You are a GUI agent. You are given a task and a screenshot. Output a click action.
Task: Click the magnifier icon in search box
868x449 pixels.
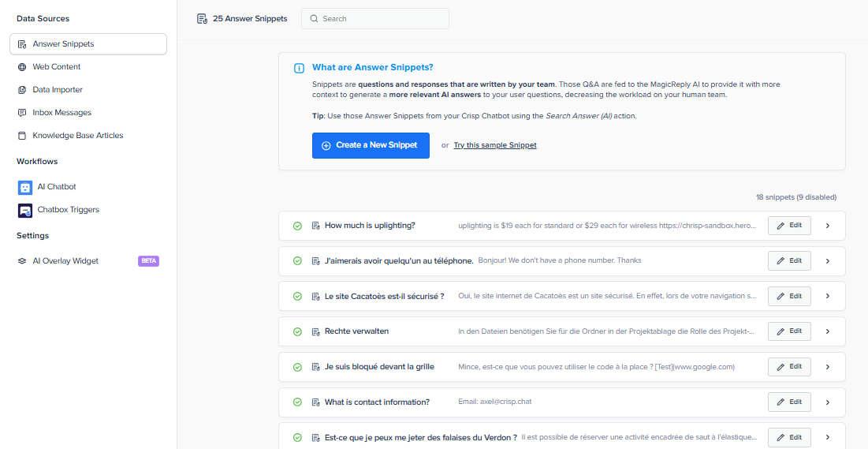click(x=314, y=19)
